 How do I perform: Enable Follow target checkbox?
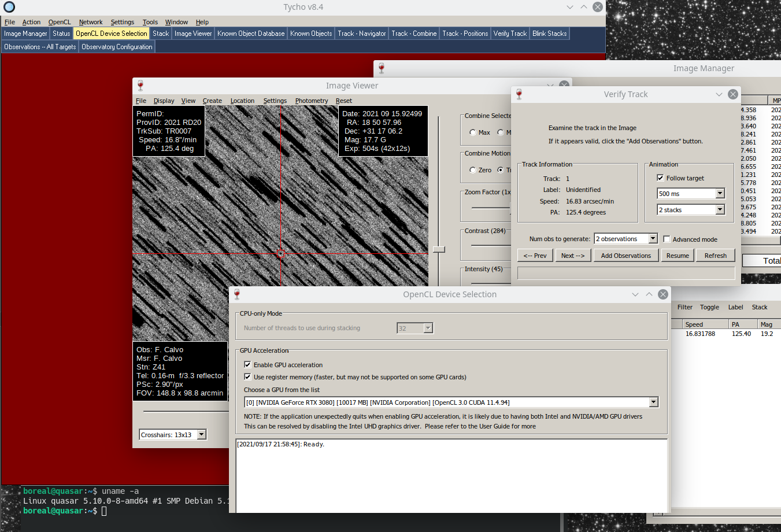click(660, 178)
